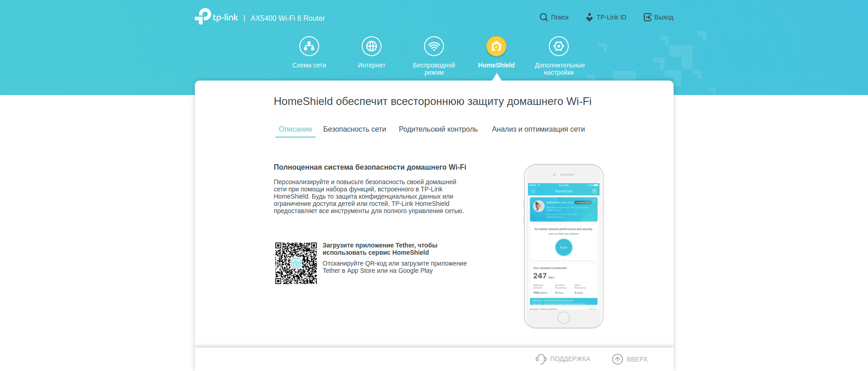Select the HomeShield shield icon
868x371 pixels.
click(x=496, y=46)
